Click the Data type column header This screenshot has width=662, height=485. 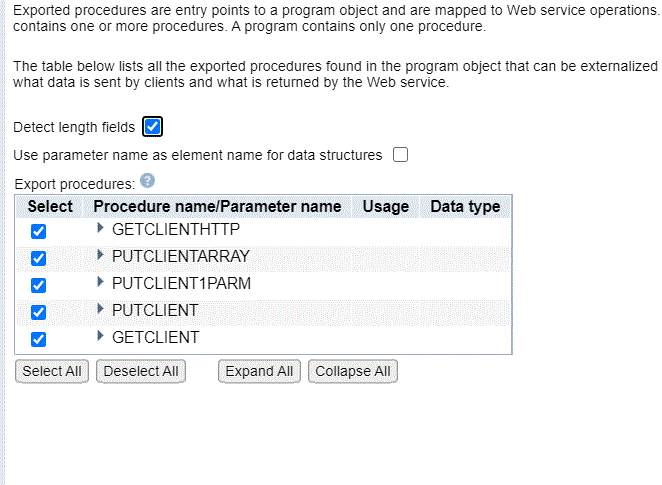click(x=465, y=207)
